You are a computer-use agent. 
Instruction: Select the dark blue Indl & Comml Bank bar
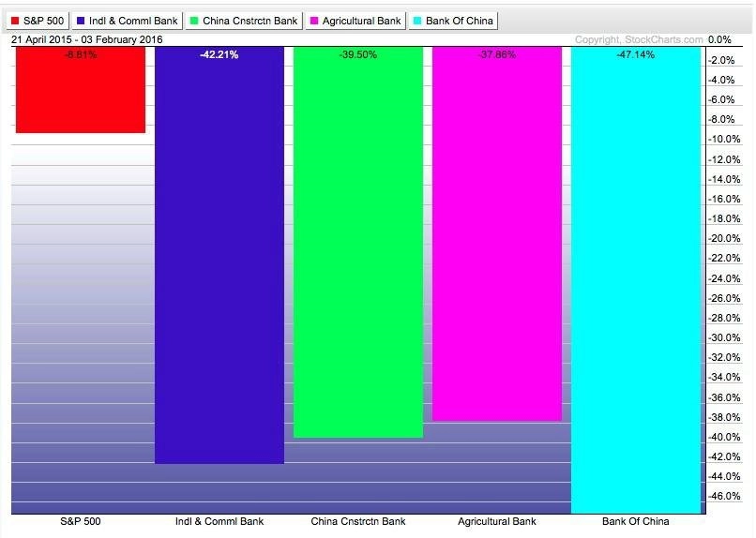(219, 255)
